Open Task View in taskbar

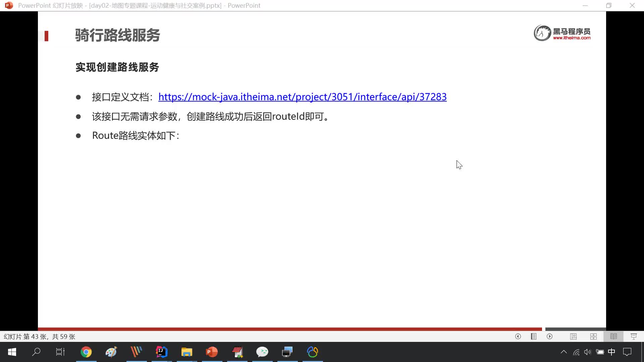tap(60, 352)
